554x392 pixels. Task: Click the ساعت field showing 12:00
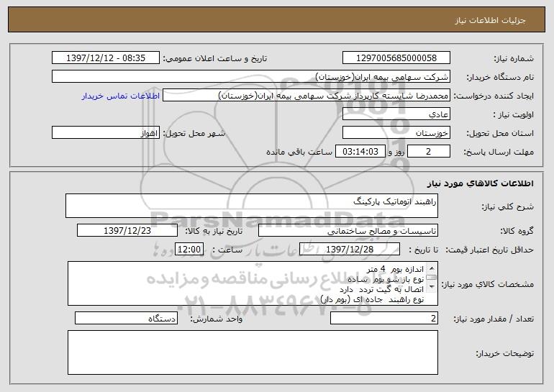(x=189, y=250)
